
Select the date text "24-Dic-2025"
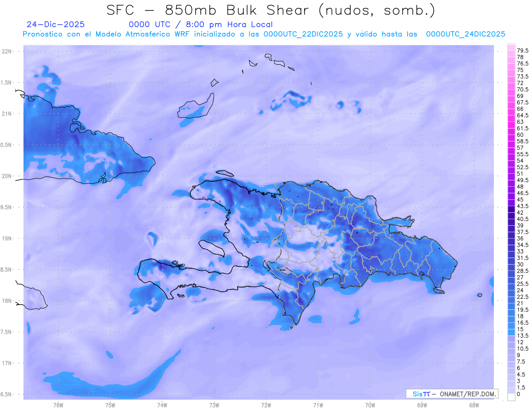tap(55, 24)
